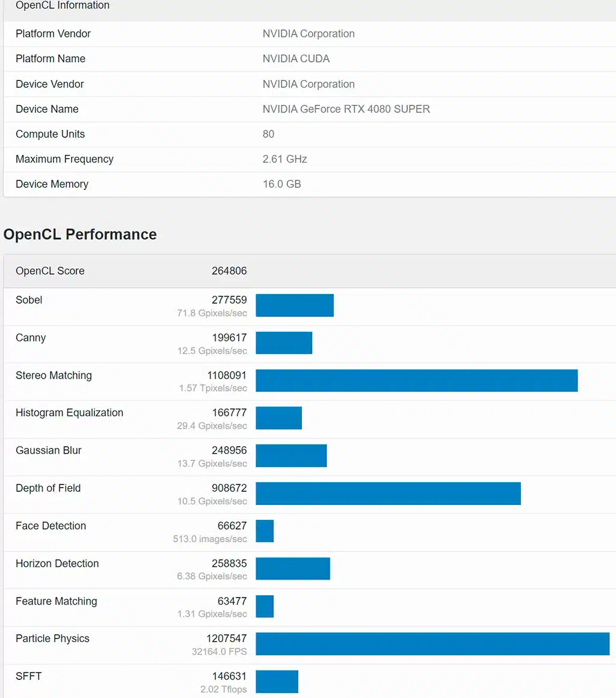Image resolution: width=616 pixels, height=698 pixels.
Task: Click the Depth of Field score 908672
Action: coord(229,488)
